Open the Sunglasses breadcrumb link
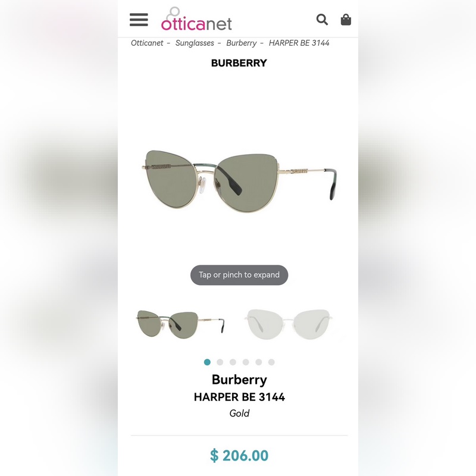476x476 pixels. coord(195,43)
